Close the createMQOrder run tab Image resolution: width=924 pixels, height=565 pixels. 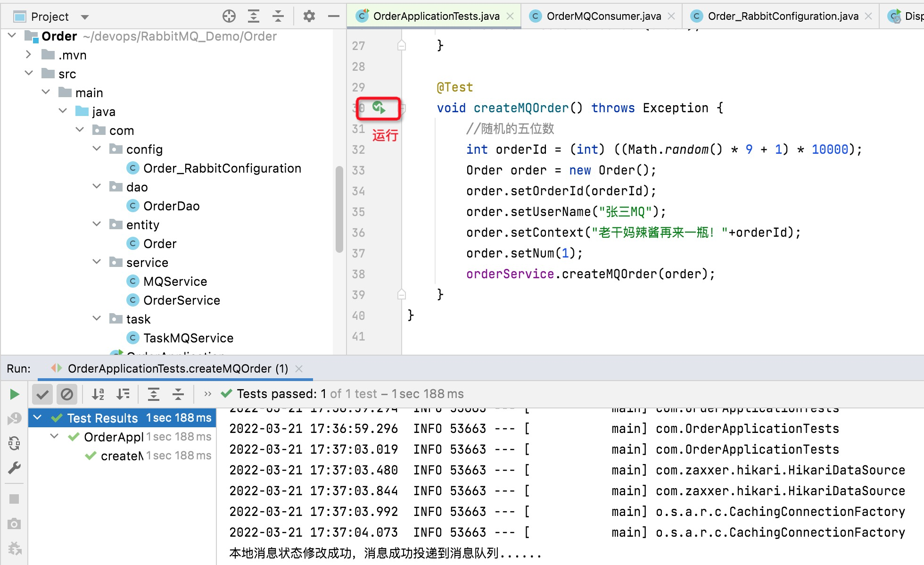(x=299, y=369)
